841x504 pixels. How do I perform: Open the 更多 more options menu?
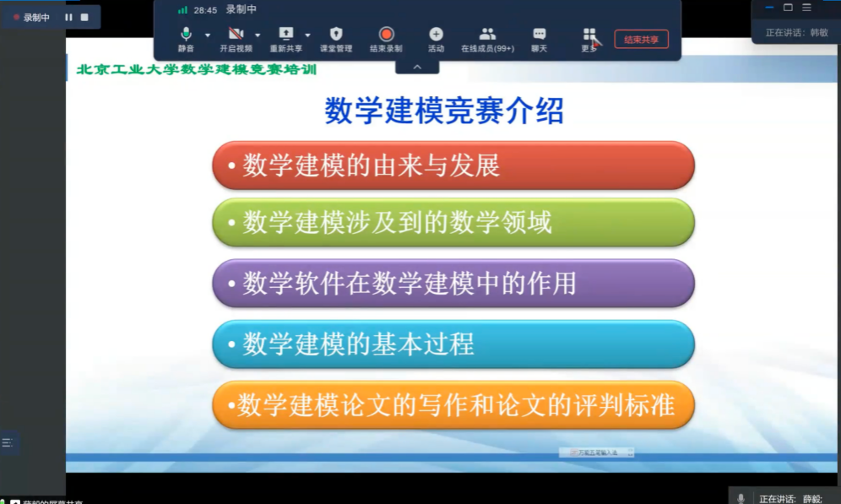589,35
